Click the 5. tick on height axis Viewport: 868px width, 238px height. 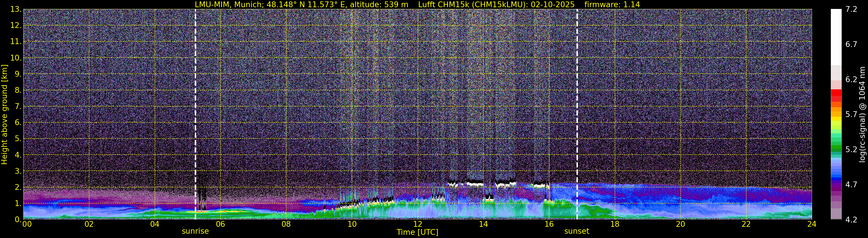pyautogui.click(x=18, y=139)
